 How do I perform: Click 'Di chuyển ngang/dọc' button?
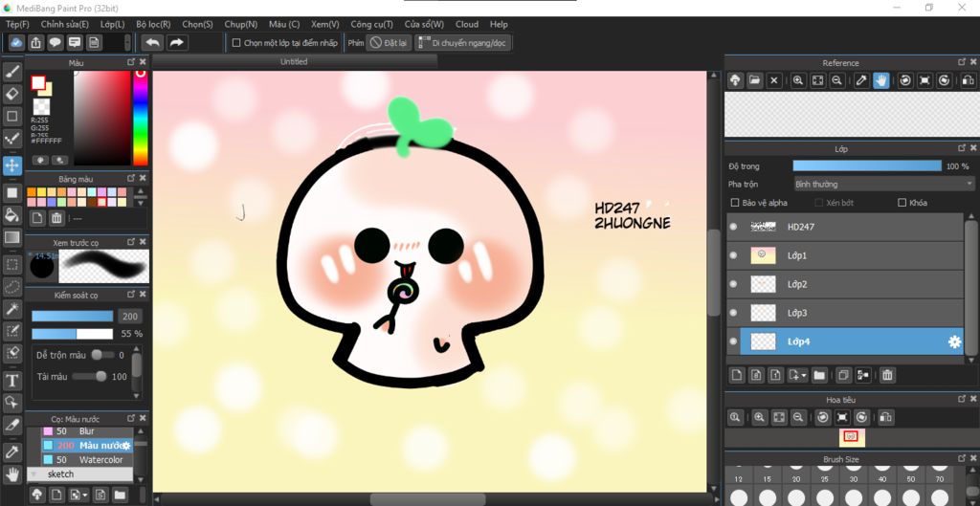(x=462, y=43)
